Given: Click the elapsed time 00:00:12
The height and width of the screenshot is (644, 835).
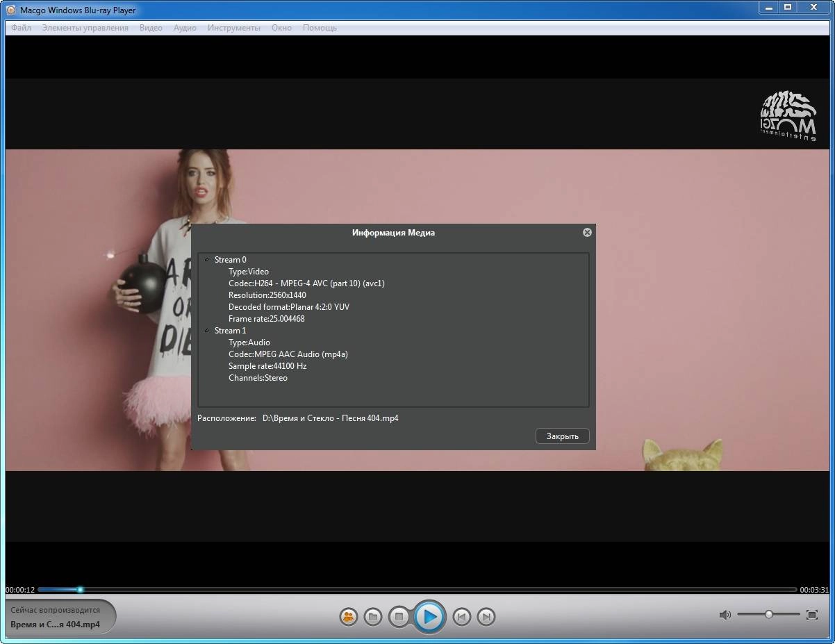Looking at the screenshot, I should (x=20, y=590).
